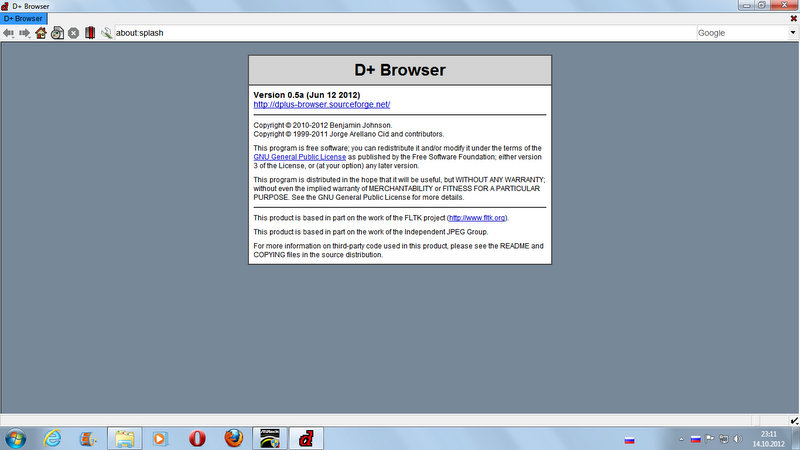
Task: Launch Firefox from the taskbar
Action: [234, 438]
